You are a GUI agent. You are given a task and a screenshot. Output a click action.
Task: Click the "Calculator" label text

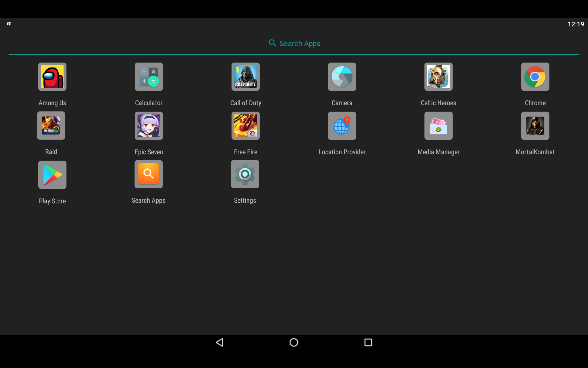(149, 103)
